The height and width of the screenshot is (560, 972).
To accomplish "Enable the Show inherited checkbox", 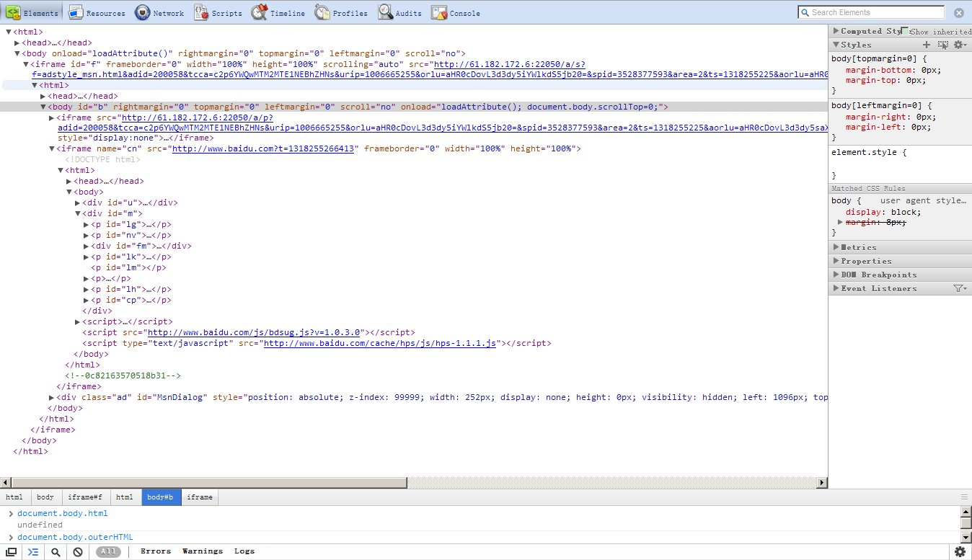I will 906,31.
